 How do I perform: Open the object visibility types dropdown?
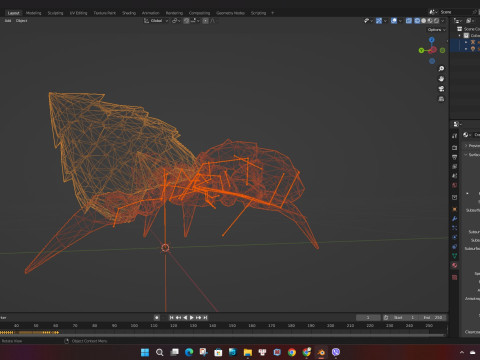click(367, 21)
